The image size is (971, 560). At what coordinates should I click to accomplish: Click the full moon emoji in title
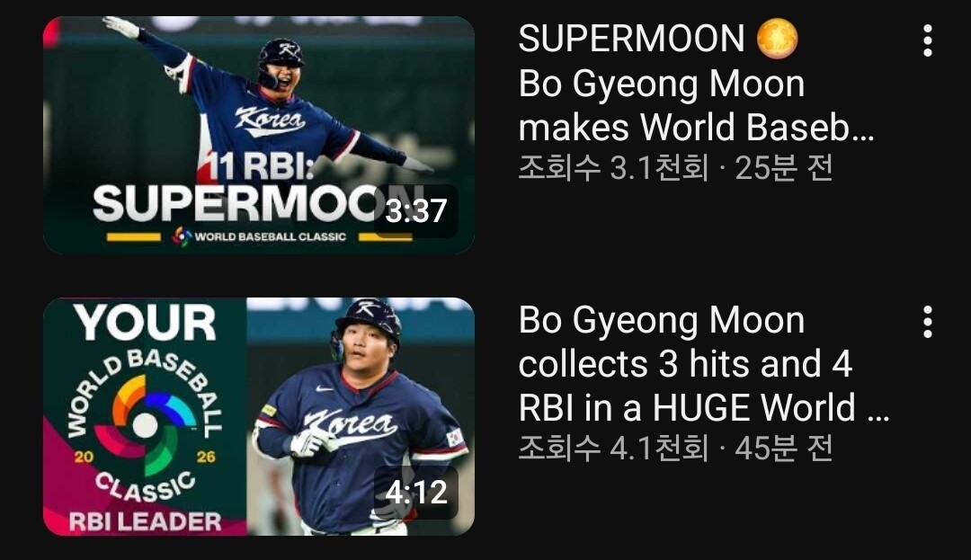coord(777,39)
